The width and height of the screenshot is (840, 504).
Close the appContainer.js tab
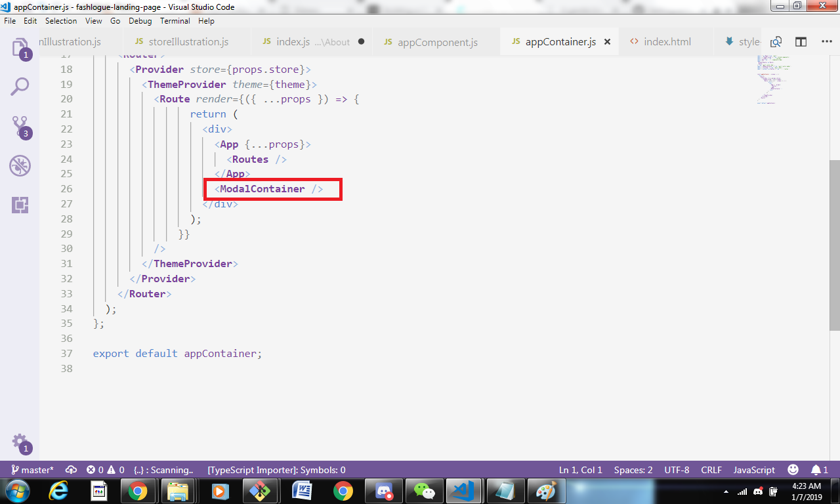pyautogui.click(x=607, y=42)
